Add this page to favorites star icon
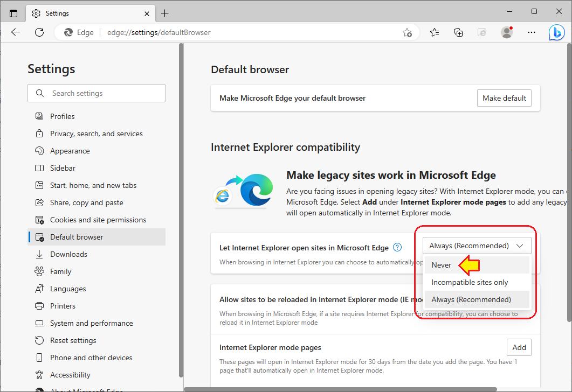 407,32
